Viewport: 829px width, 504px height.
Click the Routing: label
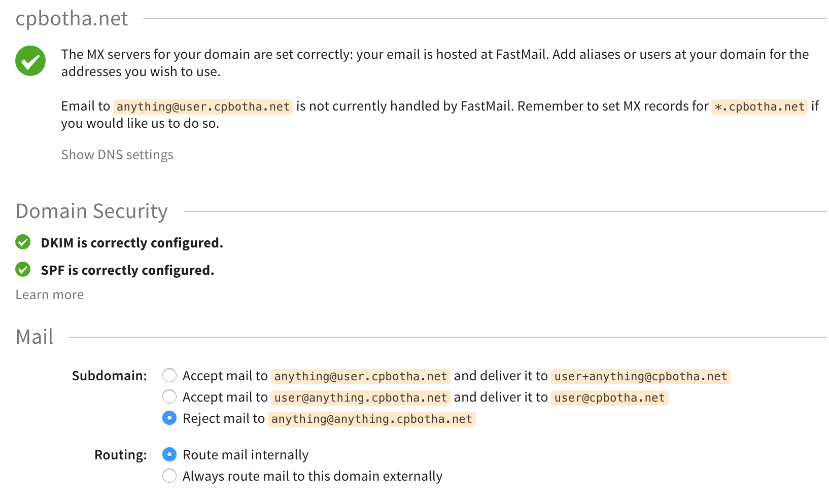click(x=121, y=455)
